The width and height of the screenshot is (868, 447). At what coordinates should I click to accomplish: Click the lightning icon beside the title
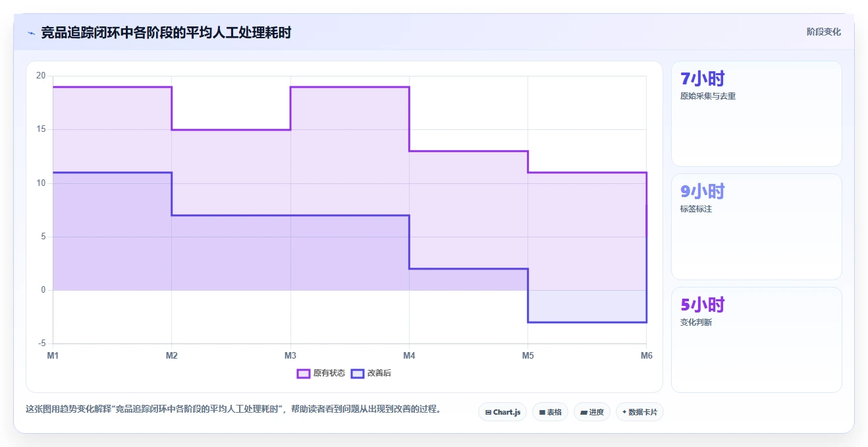(31, 32)
